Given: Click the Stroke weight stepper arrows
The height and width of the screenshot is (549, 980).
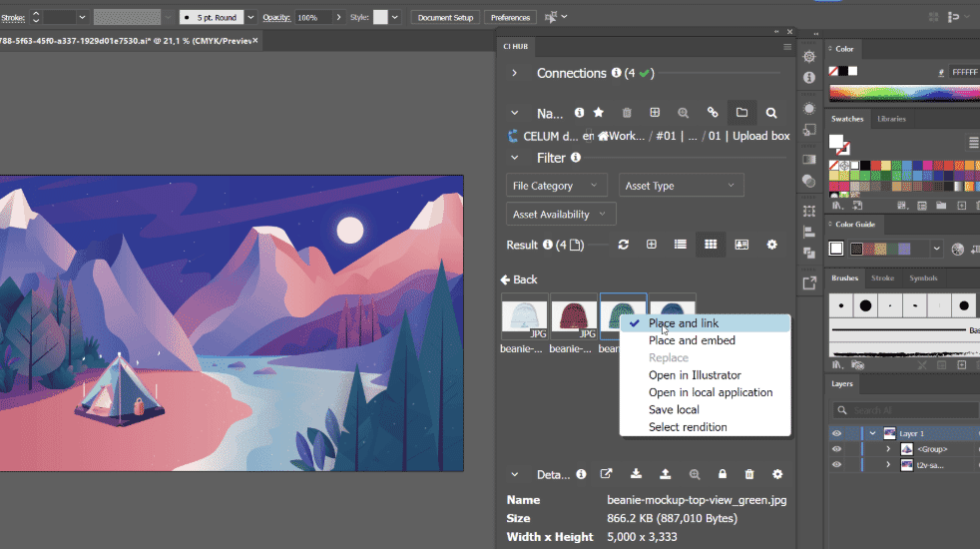Looking at the screenshot, I should [x=36, y=18].
